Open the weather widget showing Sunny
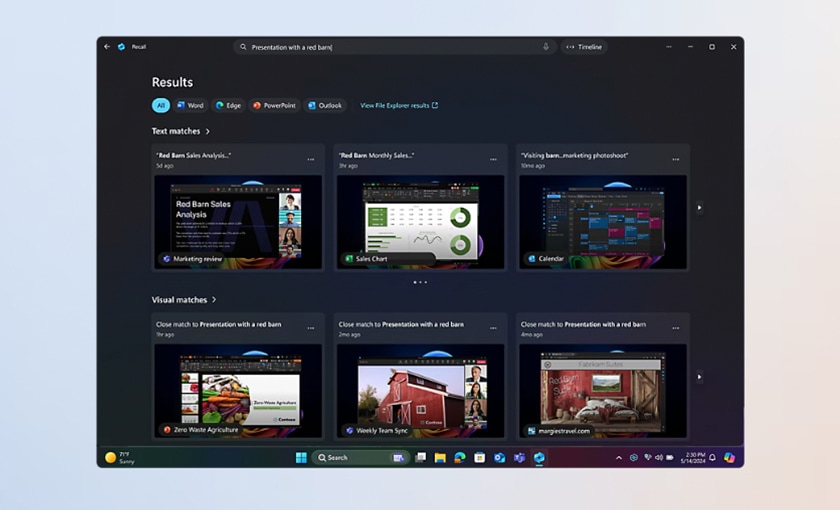840x510 pixels. tap(120, 458)
